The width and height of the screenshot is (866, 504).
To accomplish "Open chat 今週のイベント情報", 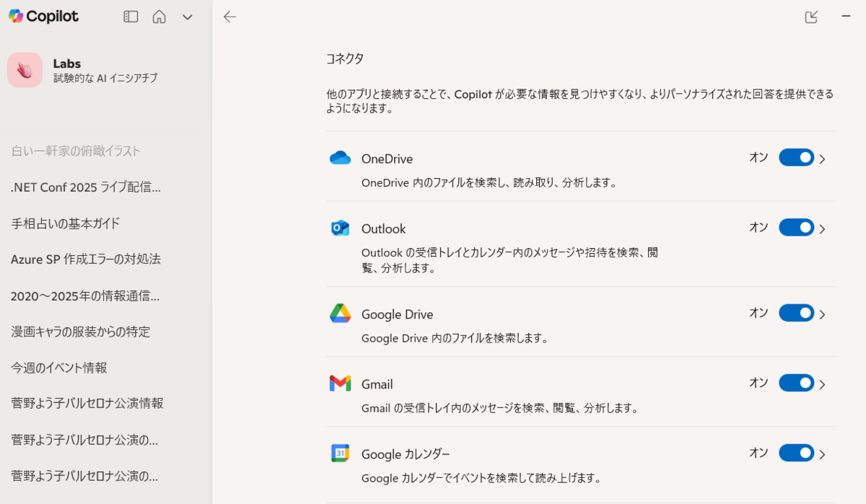I will pyautogui.click(x=59, y=367).
